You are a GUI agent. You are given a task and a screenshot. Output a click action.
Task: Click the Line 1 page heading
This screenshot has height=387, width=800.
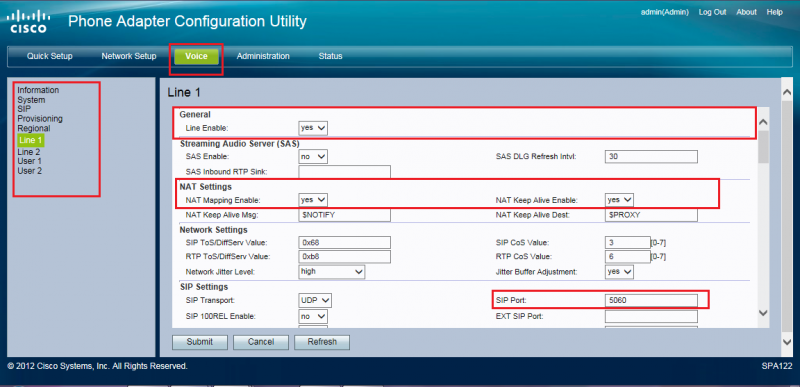184,92
